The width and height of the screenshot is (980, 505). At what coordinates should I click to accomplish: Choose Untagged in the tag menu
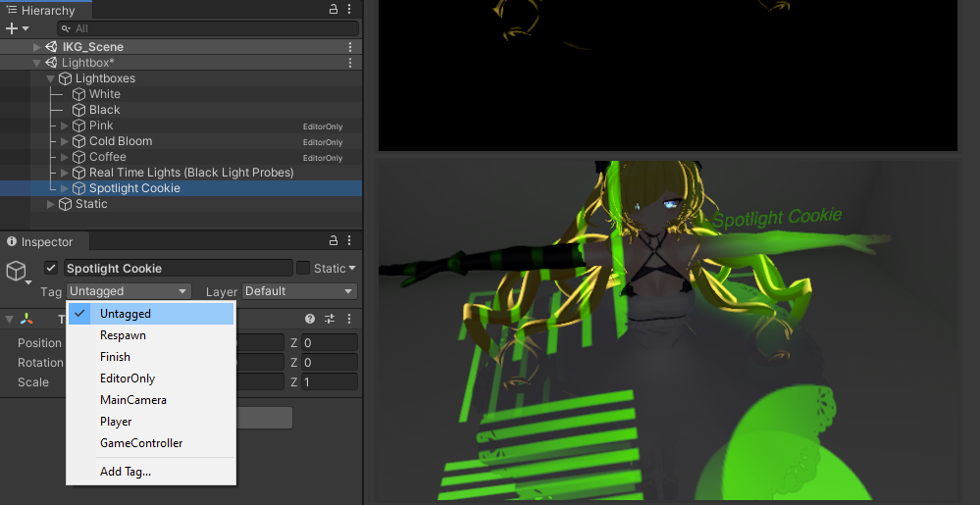(x=151, y=314)
